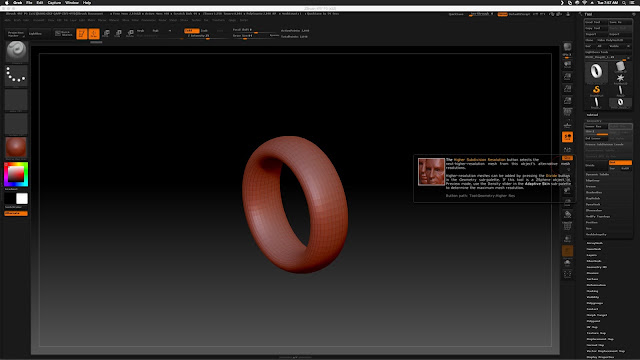
Task: Open the Capture menu in macOS menu bar
Action: click(54, 2)
